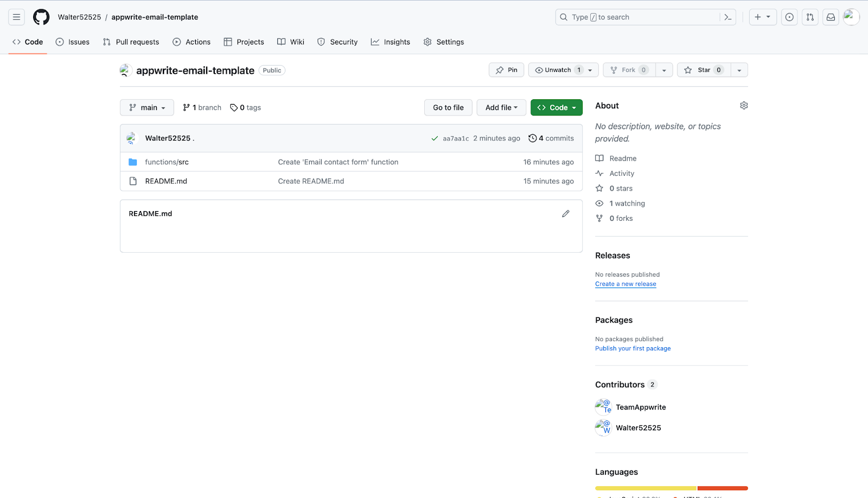Open the Readme link in About
Screen dimensions: 868x498
click(616, 158)
